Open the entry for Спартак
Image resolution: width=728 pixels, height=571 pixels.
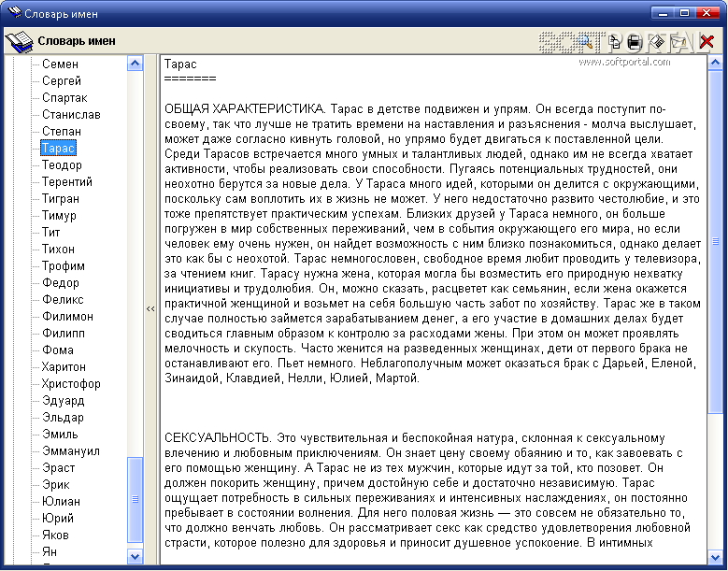coord(64,97)
